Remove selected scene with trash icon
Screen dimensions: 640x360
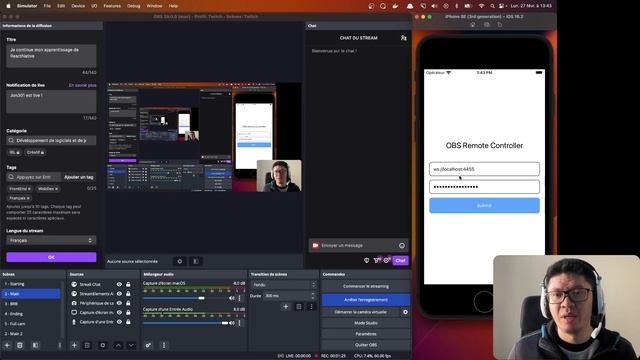tap(20, 345)
